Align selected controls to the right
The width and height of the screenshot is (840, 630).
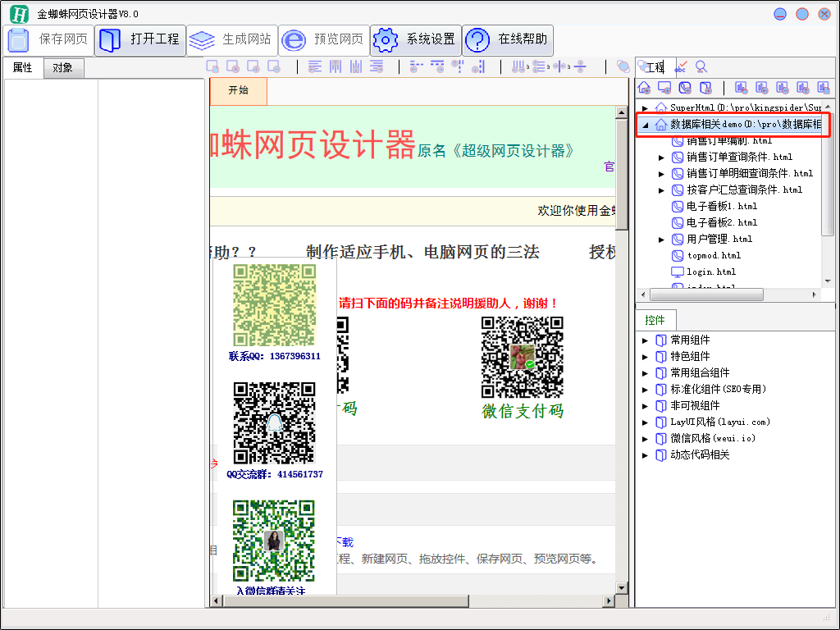377,66
